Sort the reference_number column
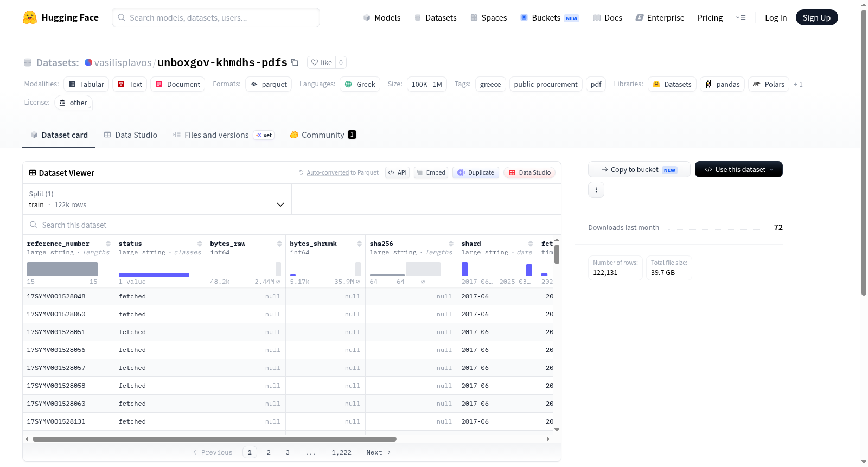The width and height of the screenshot is (868, 467). coord(108,244)
